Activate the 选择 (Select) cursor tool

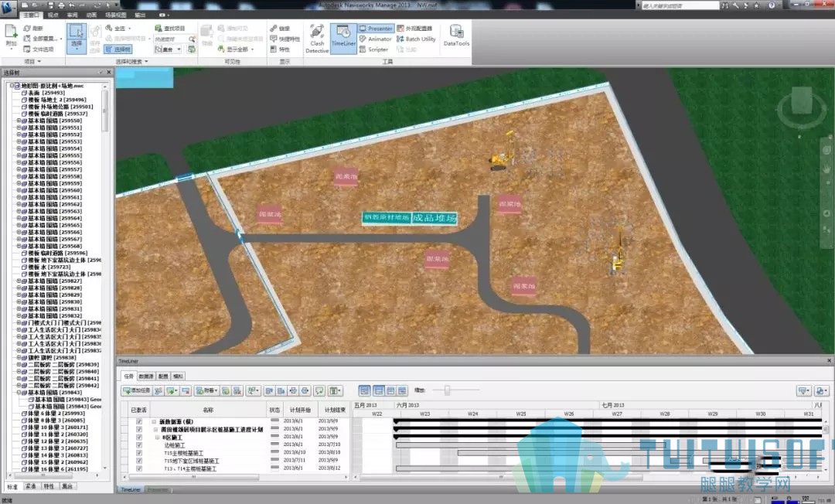77,37
